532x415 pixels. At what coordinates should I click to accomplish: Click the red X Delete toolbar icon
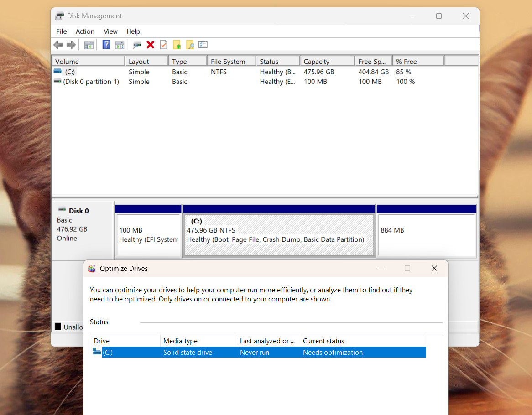tap(150, 45)
